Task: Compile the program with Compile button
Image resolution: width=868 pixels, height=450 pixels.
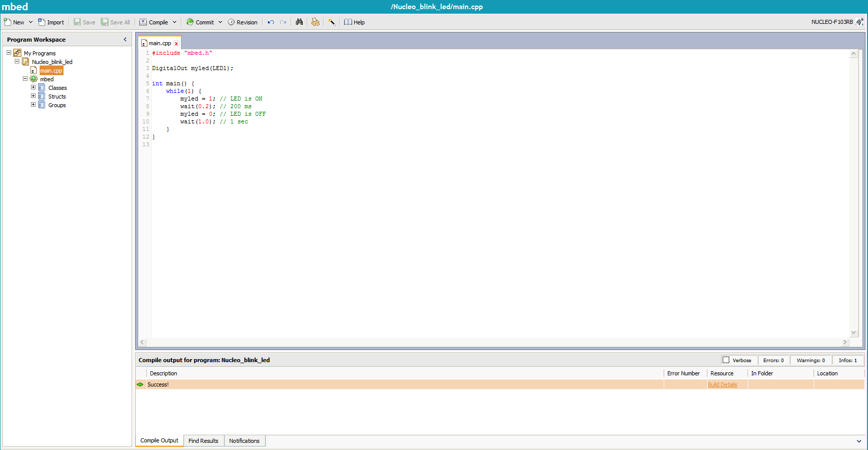Action: [x=153, y=22]
